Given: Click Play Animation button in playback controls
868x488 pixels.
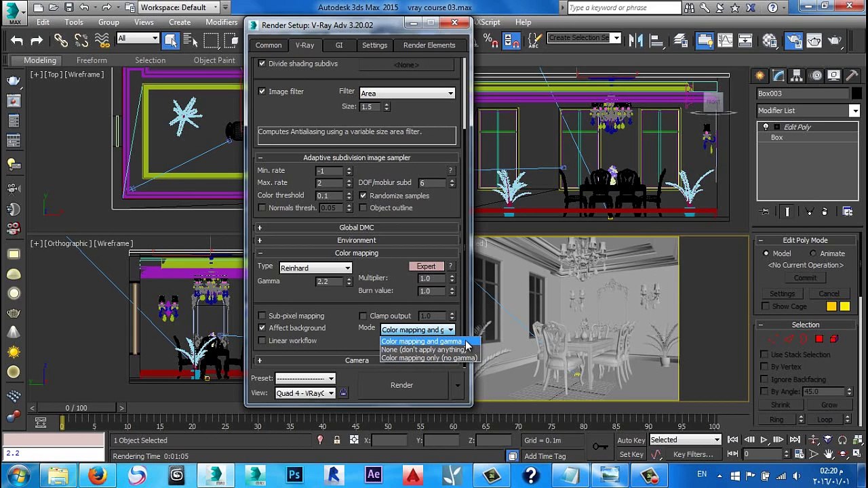Looking at the screenshot, I should (764, 440).
